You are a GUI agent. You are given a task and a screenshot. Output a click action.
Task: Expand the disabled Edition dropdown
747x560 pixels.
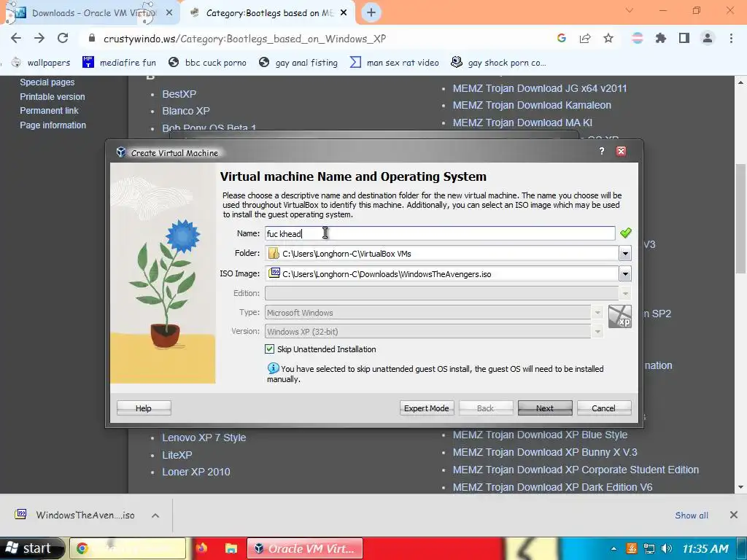[x=625, y=293]
